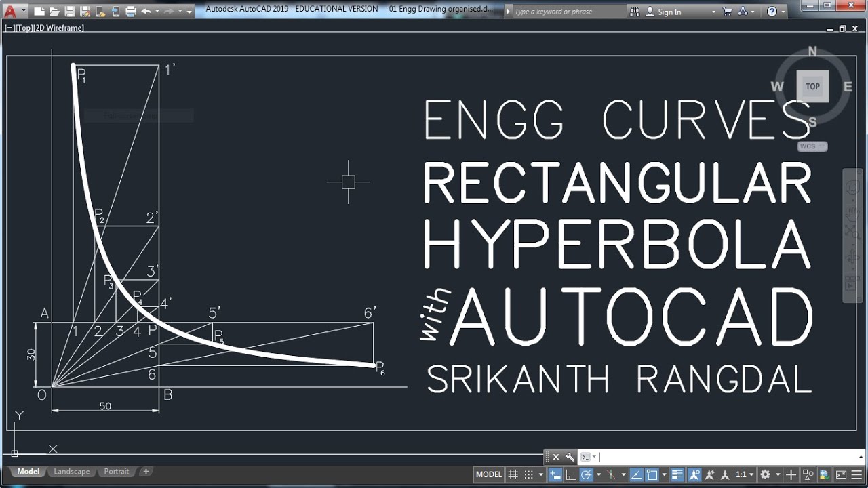Toggle Dynamic Input in status bar
The image size is (868, 488).
click(555, 474)
